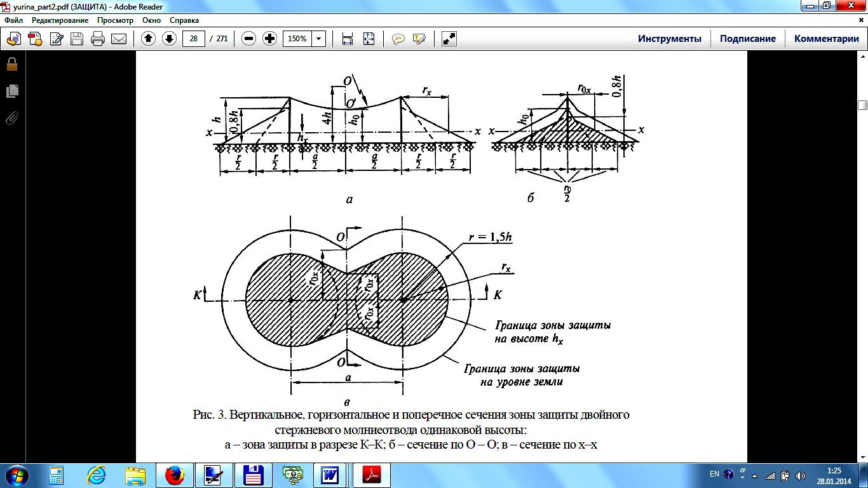Go to the previous page arrow
This screenshot has height=488, width=868.
pyautogui.click(x=148, y=39)
